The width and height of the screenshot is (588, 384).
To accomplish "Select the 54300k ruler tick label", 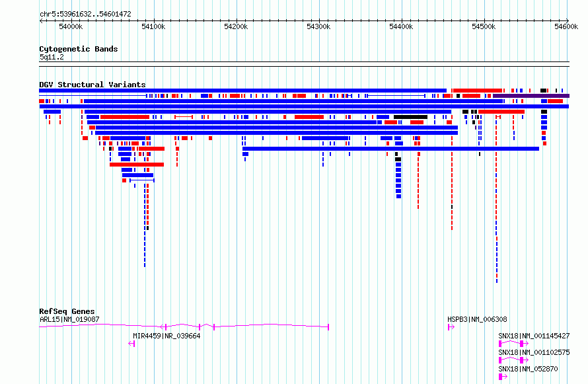I will (x=318, y=26).
